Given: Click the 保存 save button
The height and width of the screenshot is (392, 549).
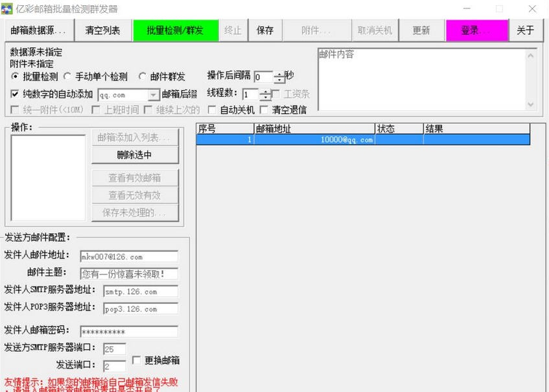Looking at the screenshot, I should (x=265, y=30).
